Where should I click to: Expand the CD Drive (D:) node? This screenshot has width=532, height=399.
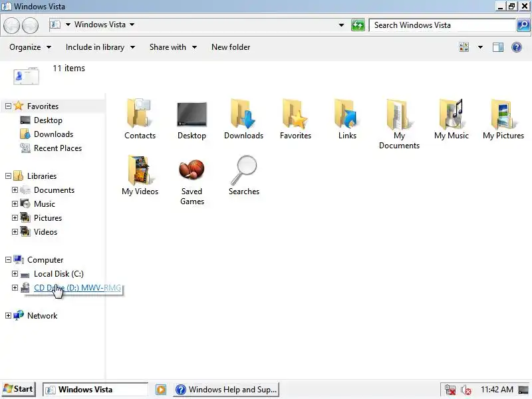15,287
